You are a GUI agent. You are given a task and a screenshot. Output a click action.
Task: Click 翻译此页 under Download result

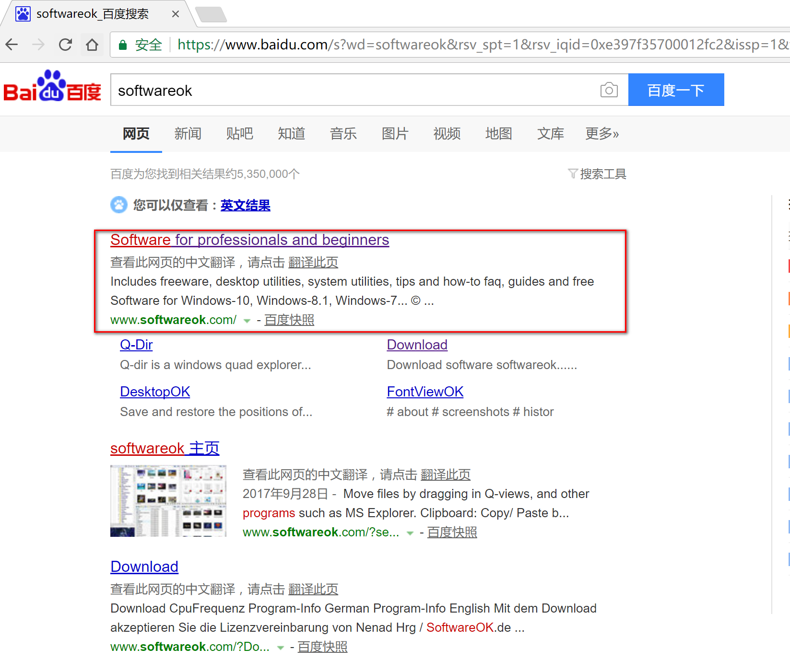313,589
